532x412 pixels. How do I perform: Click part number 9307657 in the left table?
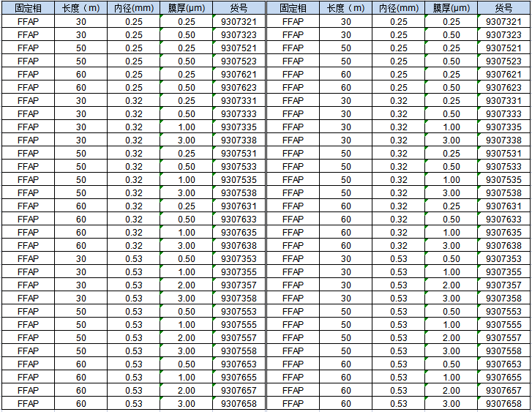[x=239, y=391]
